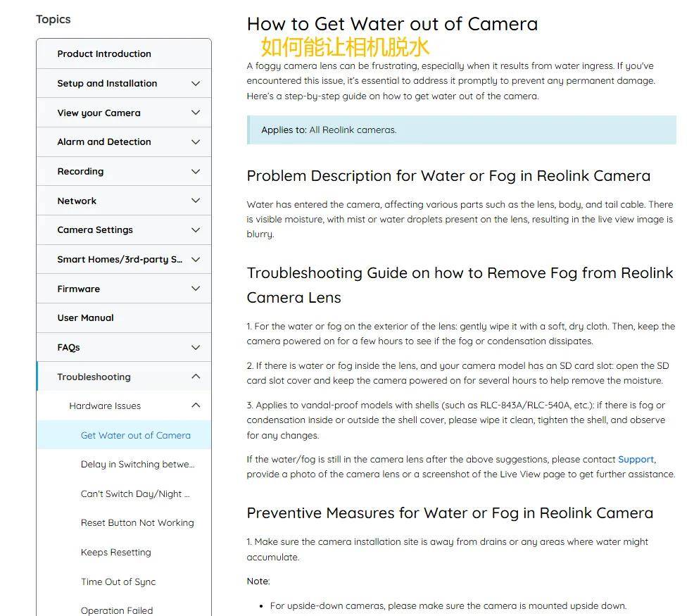Viewport: 694px width, 616px height.
Task: Select Get Water out of Camera item
Action: [124, 435]
